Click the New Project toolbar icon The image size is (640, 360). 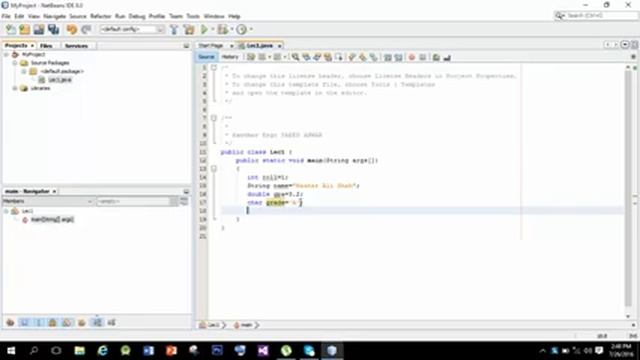coord(24,29)
